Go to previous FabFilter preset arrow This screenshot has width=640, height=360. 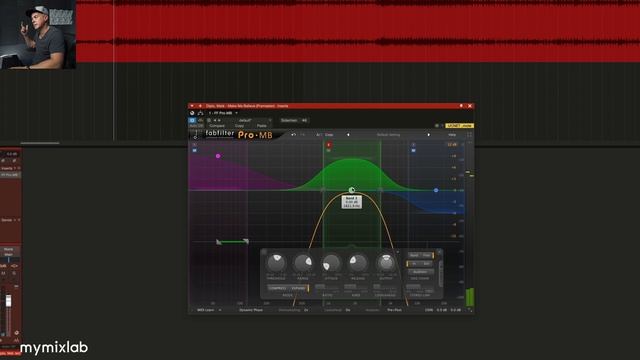(348, 135)
